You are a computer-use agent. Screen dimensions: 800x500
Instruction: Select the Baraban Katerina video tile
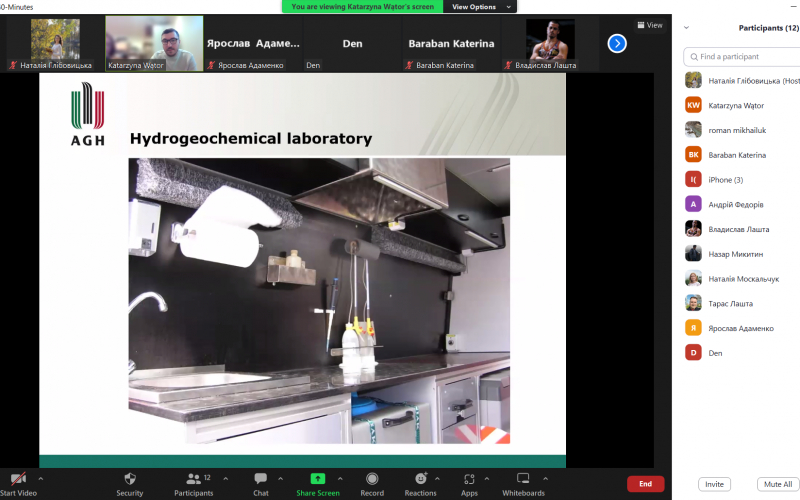pyautogui.click(x=451, y=43)
